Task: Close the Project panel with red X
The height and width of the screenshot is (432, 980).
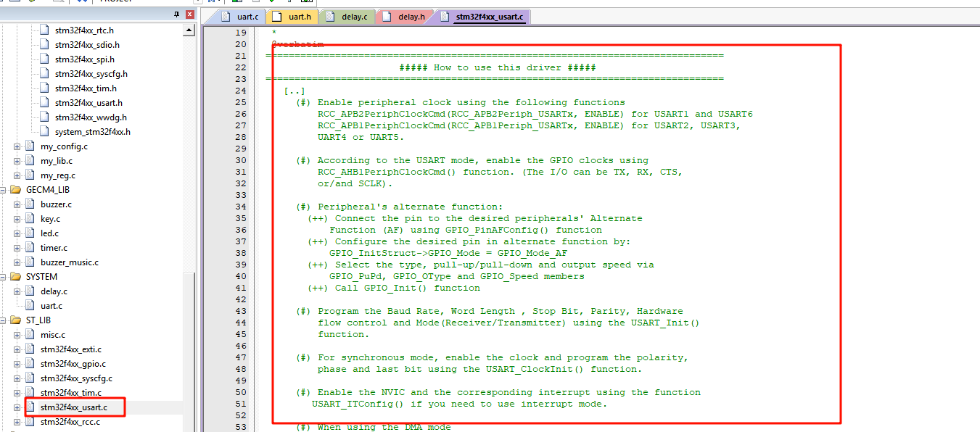Action: [190, 14]
